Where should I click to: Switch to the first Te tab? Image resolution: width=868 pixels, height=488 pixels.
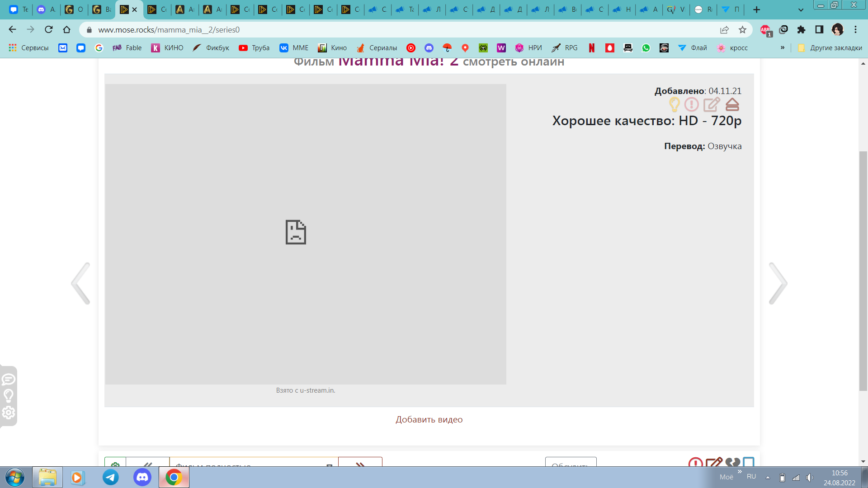pyautogui.click(x=19, y=9)
